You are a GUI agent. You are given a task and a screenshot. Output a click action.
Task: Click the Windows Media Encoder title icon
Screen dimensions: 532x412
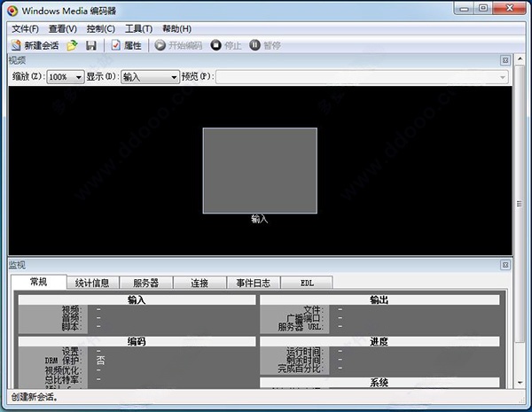pos(12,11)
